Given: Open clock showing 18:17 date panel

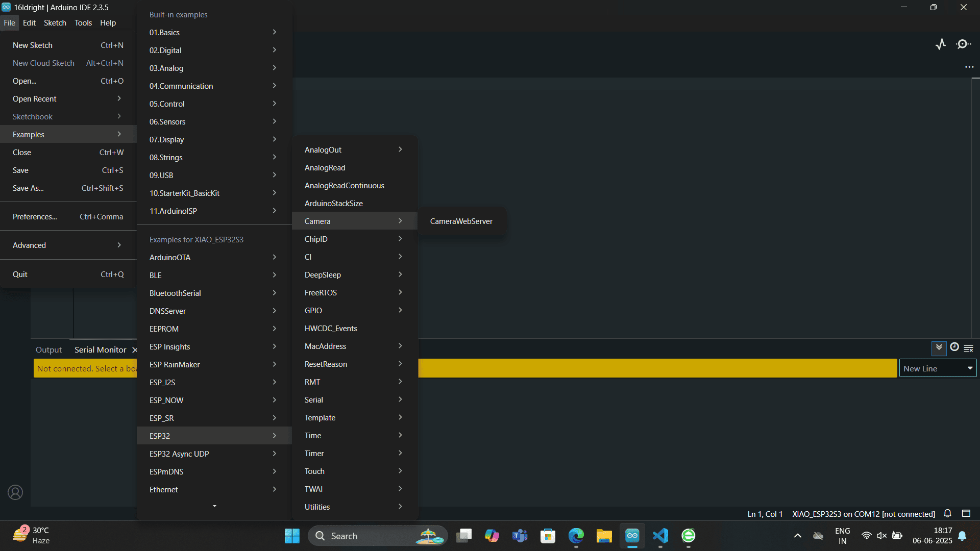Looking at the screenshot, I should pos(933,536).
